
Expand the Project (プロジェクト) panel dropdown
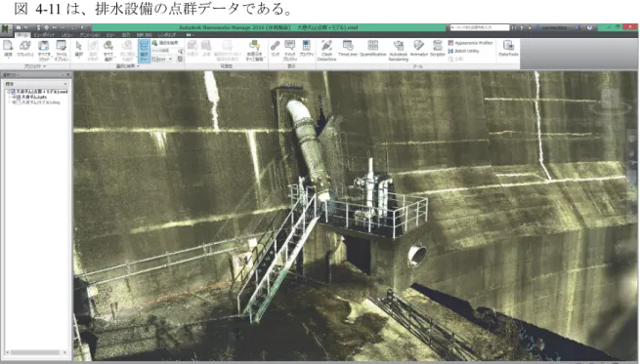coord(35,66)
